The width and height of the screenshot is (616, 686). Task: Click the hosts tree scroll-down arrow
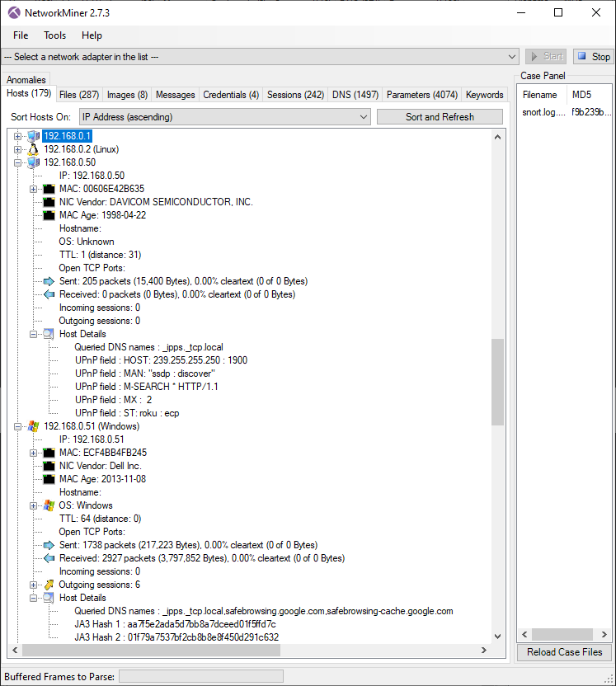click(x=497, y=637)
